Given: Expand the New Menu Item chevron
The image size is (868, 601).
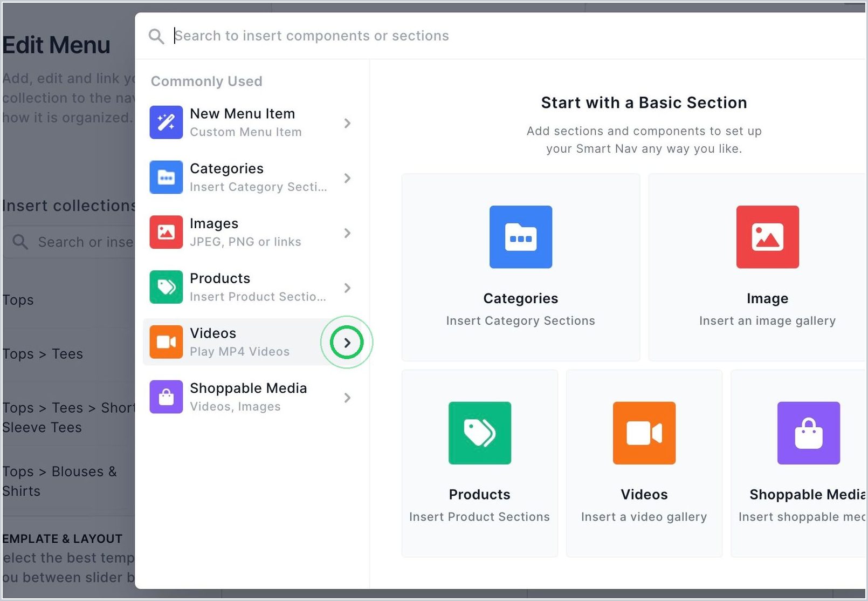Looking at the screenshot, I should click(x=348, y=124).
